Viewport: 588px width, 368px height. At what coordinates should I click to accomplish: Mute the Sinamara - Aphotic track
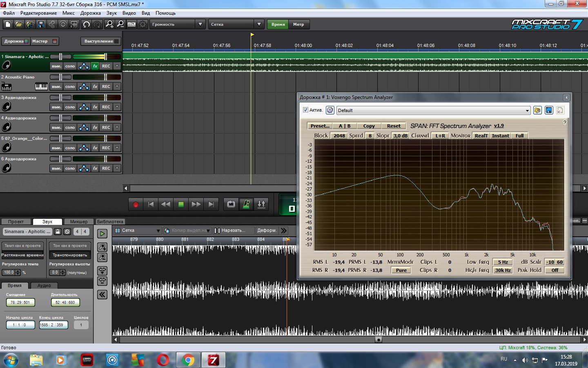click(x=56, y=66)
